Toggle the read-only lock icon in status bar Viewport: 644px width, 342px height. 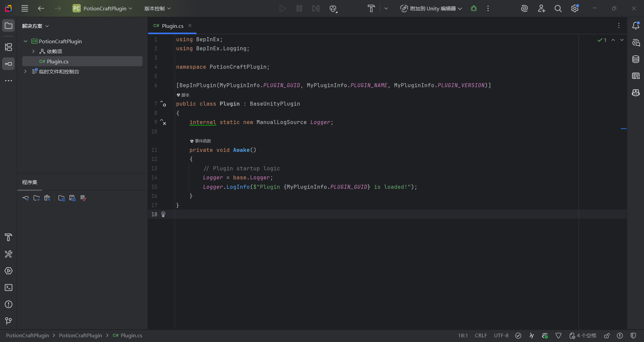607,336
